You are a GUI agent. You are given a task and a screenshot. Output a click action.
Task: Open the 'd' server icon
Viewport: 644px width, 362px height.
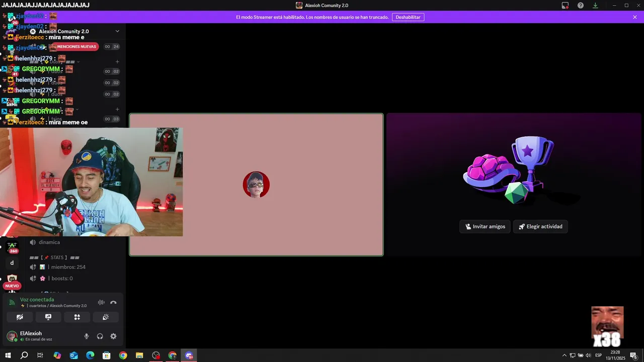point(12,263)
